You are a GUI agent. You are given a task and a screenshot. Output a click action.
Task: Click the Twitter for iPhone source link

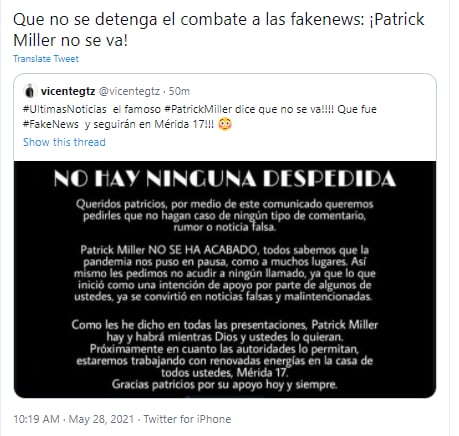[187, 419]
